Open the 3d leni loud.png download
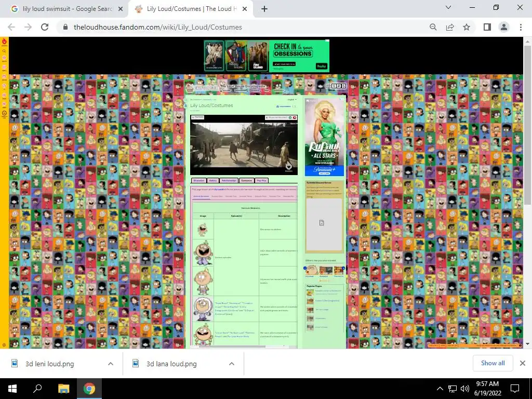This screenshot has width=532, height=399. (x=49, y=364)
